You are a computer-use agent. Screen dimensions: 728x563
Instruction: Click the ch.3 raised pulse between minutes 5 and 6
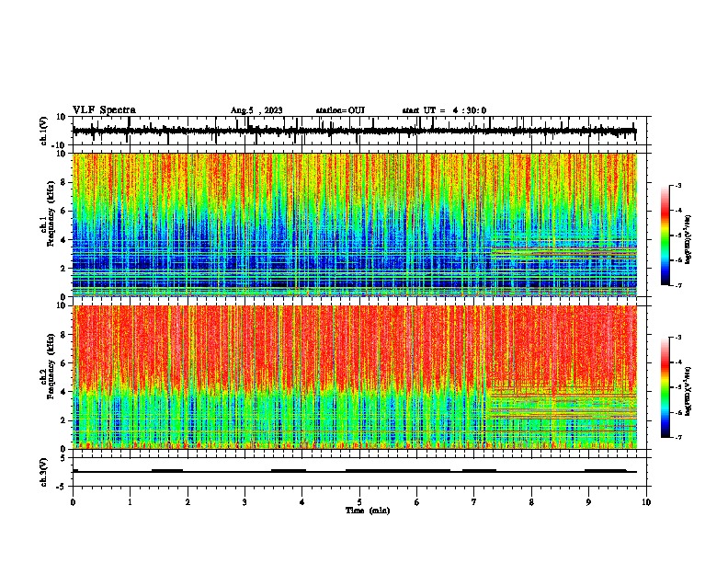pos(398,471)
